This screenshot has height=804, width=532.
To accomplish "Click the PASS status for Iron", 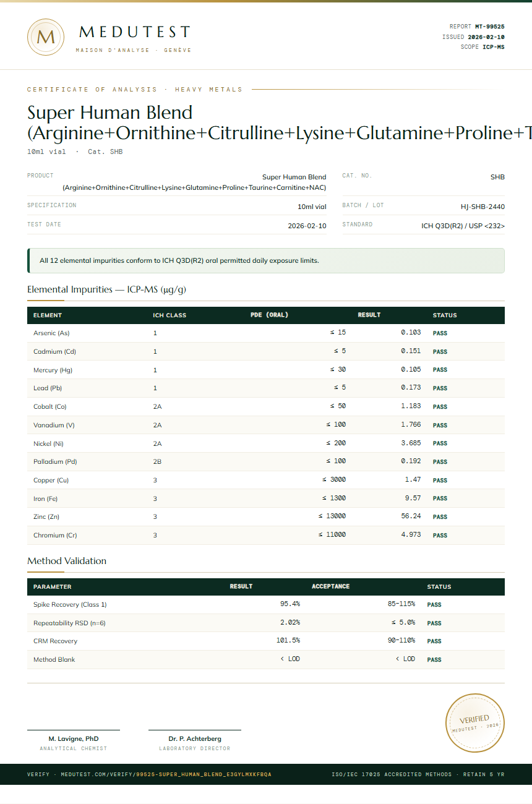I will [440, 498].
